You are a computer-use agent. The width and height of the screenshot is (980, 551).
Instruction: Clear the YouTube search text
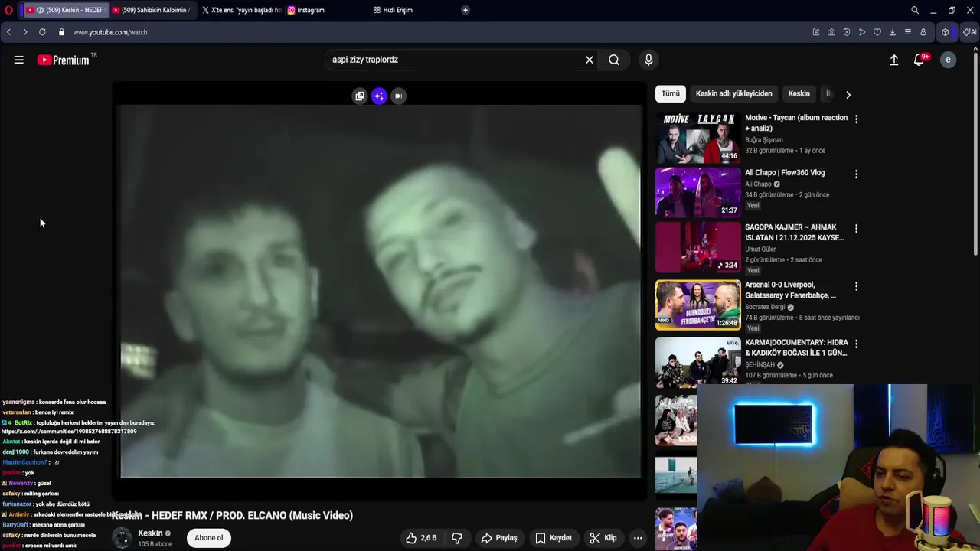[x=590, y=60]
